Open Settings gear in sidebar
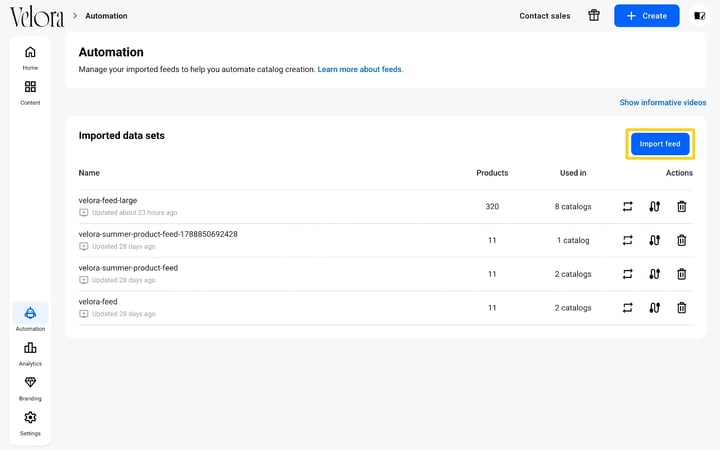 pyautogui.click(x=30, y=417)
